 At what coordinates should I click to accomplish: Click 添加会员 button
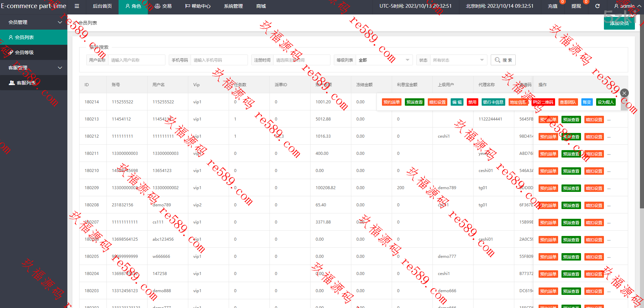[x=619, y=23]
